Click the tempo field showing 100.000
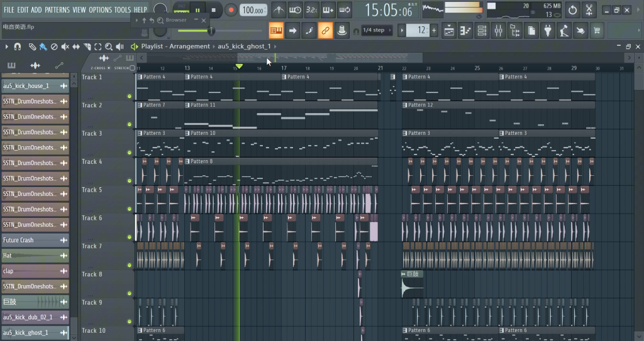Screen dimensions: 644x341 click(253, 10)
